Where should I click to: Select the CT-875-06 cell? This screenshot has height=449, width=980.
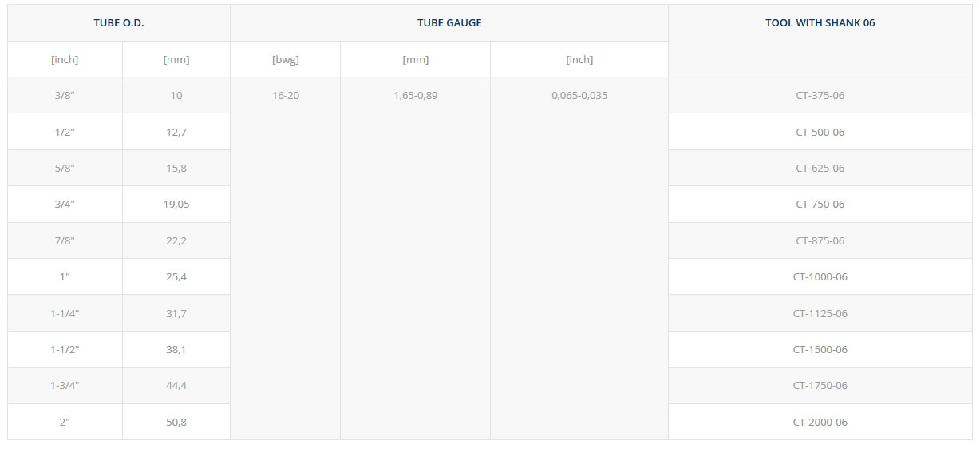click(x=820, y=240)
